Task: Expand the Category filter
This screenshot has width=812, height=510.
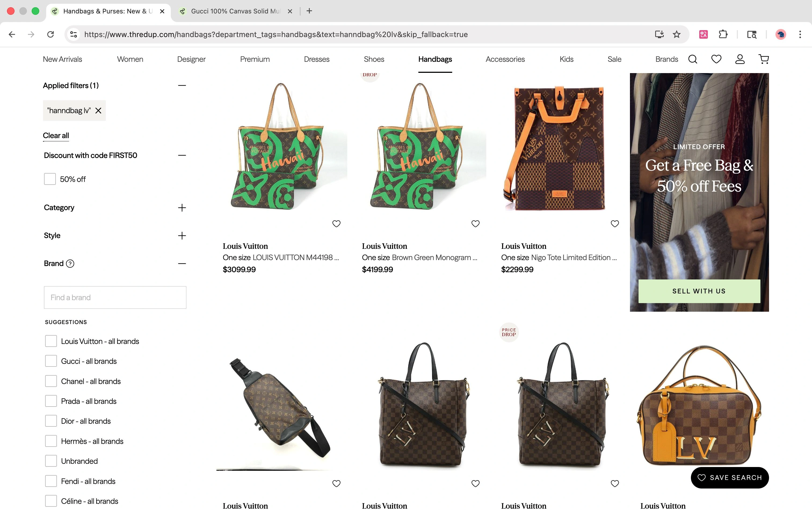Action: tap(182, 208)
